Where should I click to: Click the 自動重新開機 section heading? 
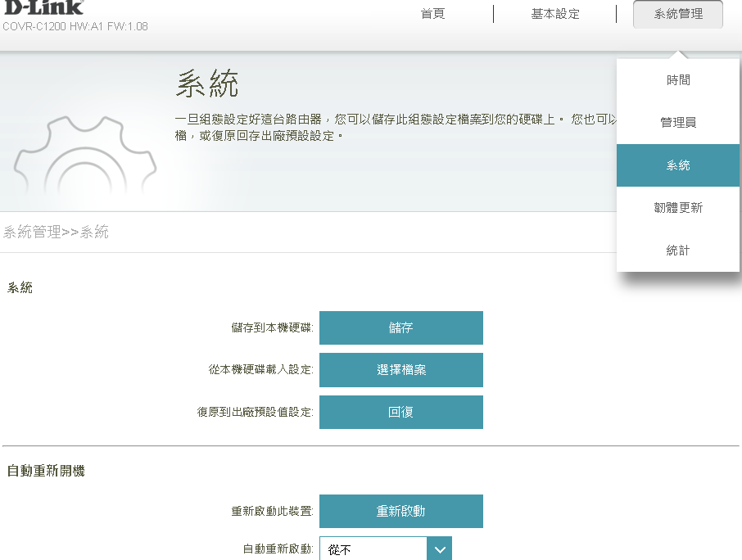point(46,472)
